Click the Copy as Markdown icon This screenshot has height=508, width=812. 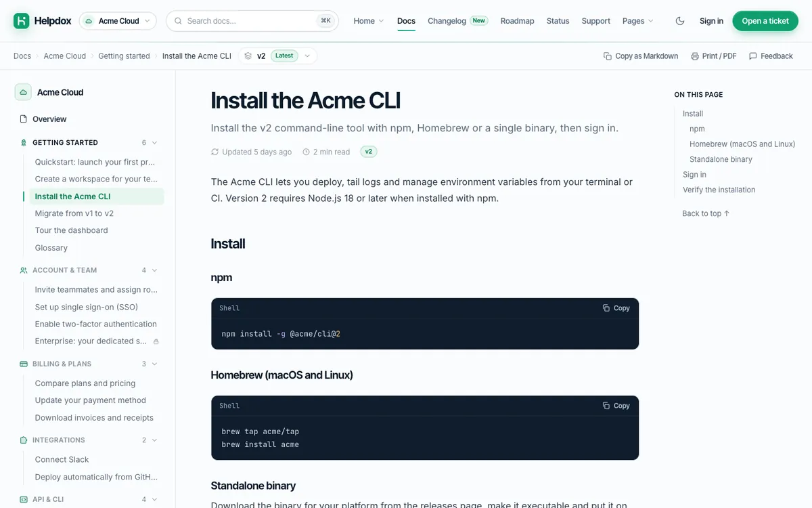608,56
